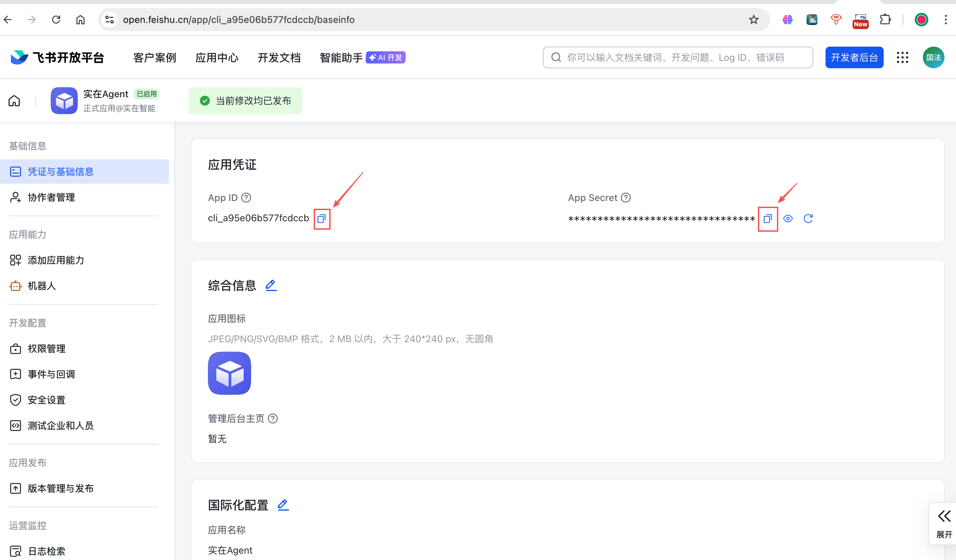Screen dimensions: 956x560
Task: Open 管理后台主页 help tooltip
Action: point(273,418)
